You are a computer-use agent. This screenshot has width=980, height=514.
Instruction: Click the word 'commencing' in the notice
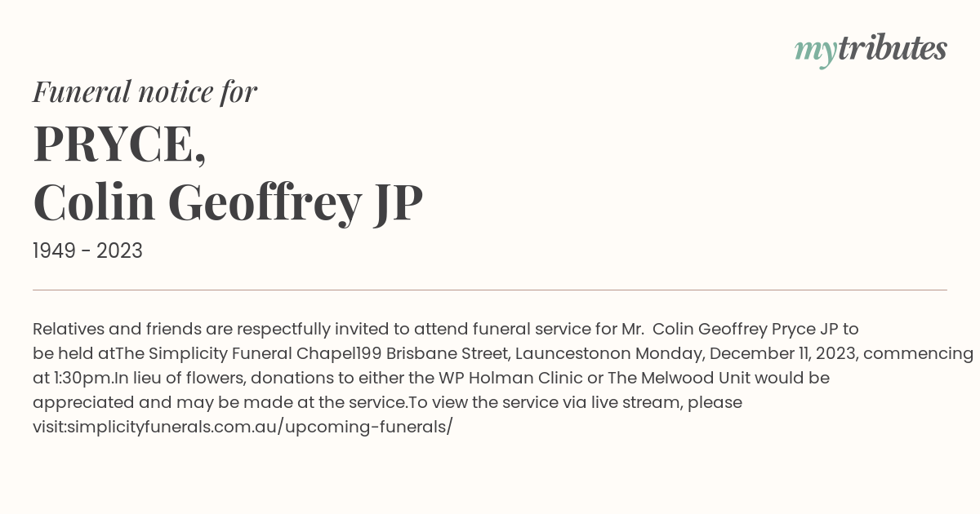(x=920, y=353)
